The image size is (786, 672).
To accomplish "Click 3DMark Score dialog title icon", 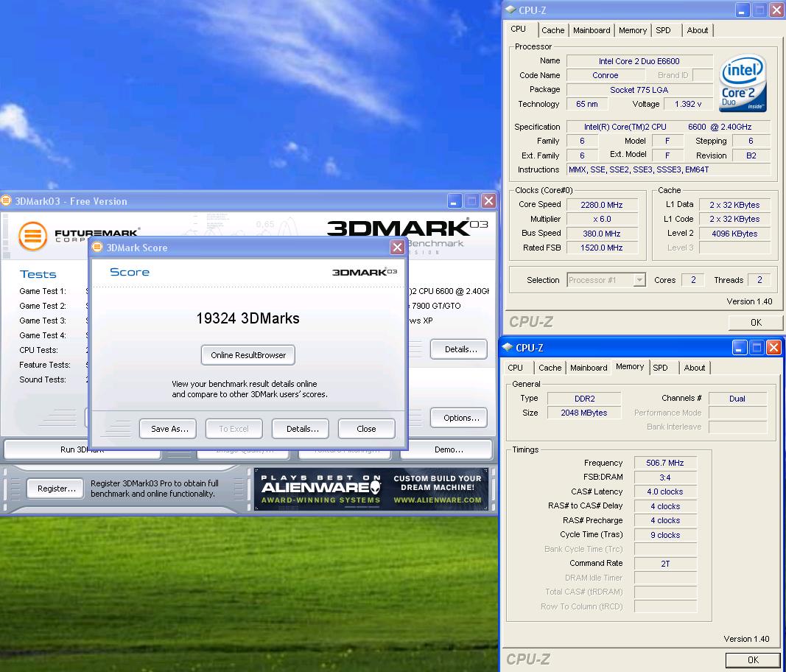I will click(97, 248).
